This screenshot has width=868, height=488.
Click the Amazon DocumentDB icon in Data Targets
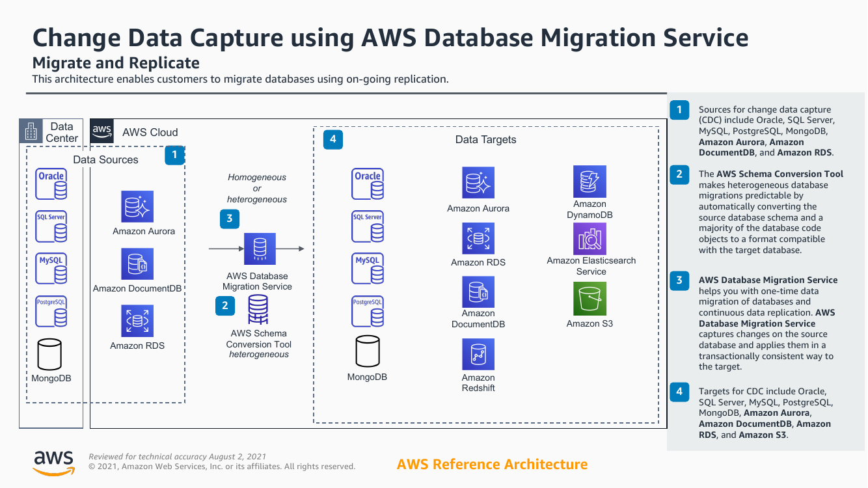[478, 292]
